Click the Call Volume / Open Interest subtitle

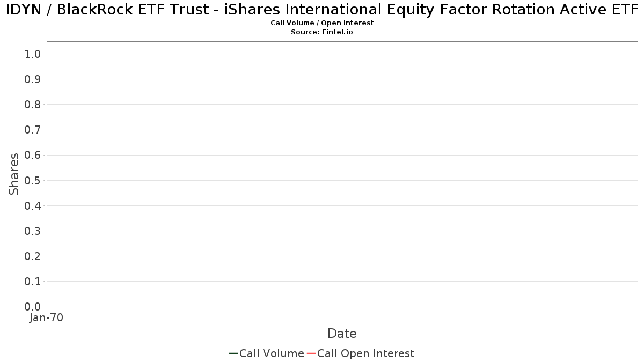pos(321,23)
